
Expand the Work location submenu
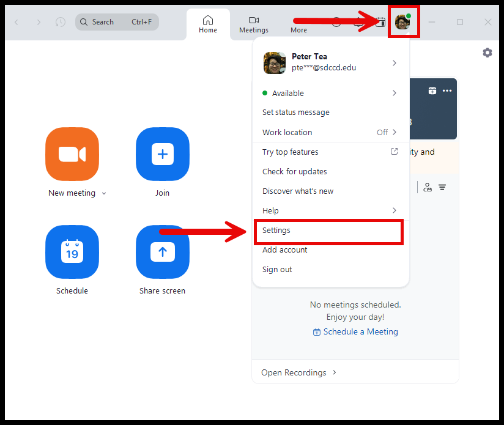[x=394, y=132]
